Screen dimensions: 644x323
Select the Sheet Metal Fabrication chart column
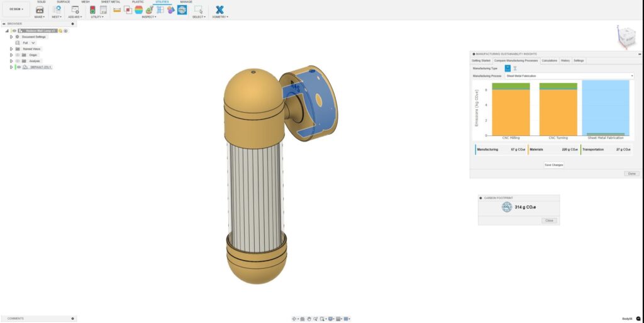tap(606, 108)
